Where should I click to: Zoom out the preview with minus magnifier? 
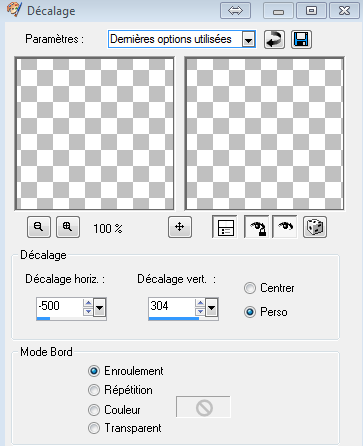pyautogui.click(x=39, y=227)
